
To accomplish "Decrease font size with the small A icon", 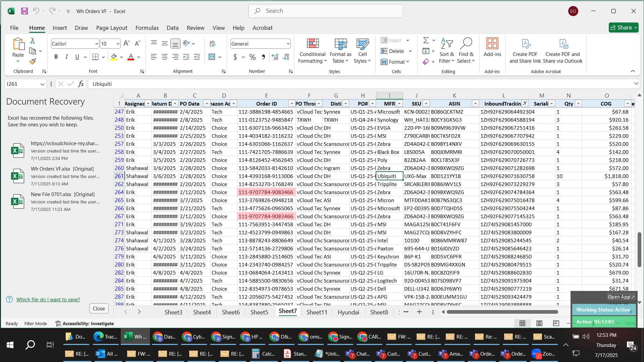I will click(137, 44).
